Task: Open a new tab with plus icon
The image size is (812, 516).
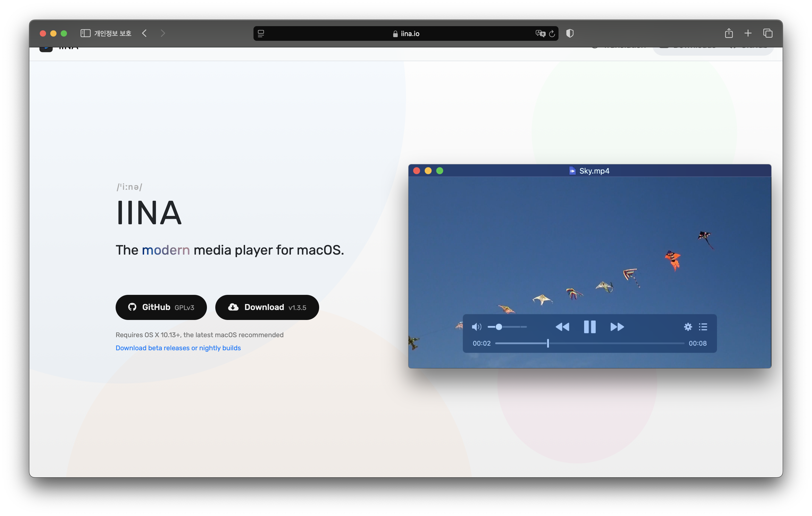Action: tap(748, 33)
